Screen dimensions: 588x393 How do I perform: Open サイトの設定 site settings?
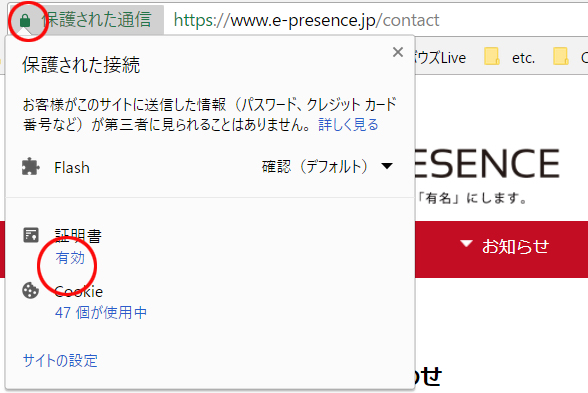click(60, 360)
